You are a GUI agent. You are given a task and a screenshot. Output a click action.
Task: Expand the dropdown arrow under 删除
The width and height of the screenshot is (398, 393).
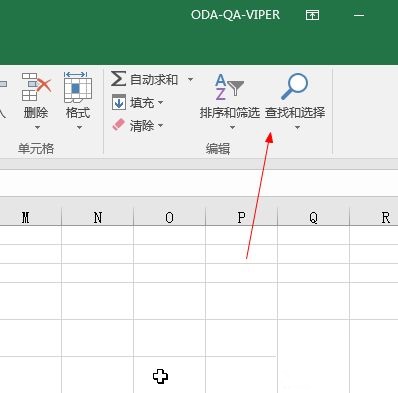click(x=37, y=127)
